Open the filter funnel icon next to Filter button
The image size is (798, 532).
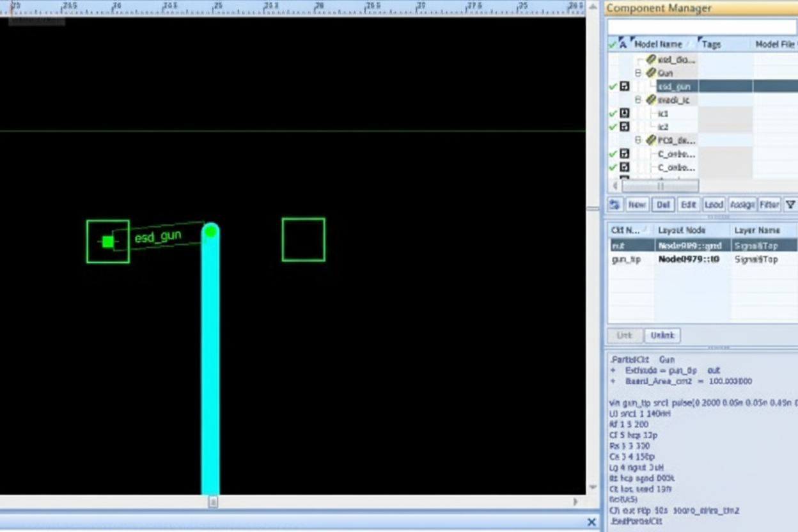[x=791, y=204]
